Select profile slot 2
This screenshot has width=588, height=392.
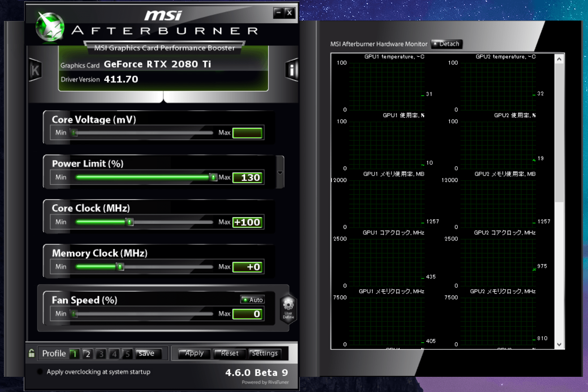(x=88, y=354)
